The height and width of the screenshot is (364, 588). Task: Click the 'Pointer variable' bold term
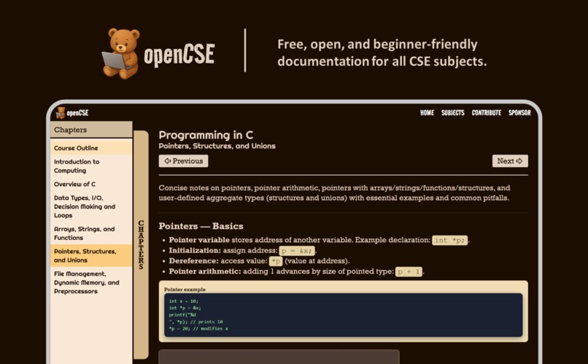pyautogui.click(x=199, y=240)
